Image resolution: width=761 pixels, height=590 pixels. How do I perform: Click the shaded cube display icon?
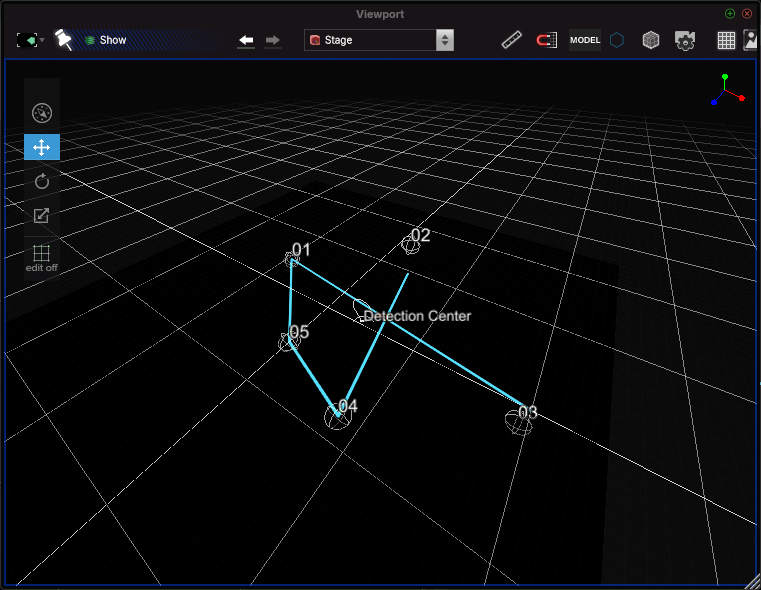click(651, 40)
